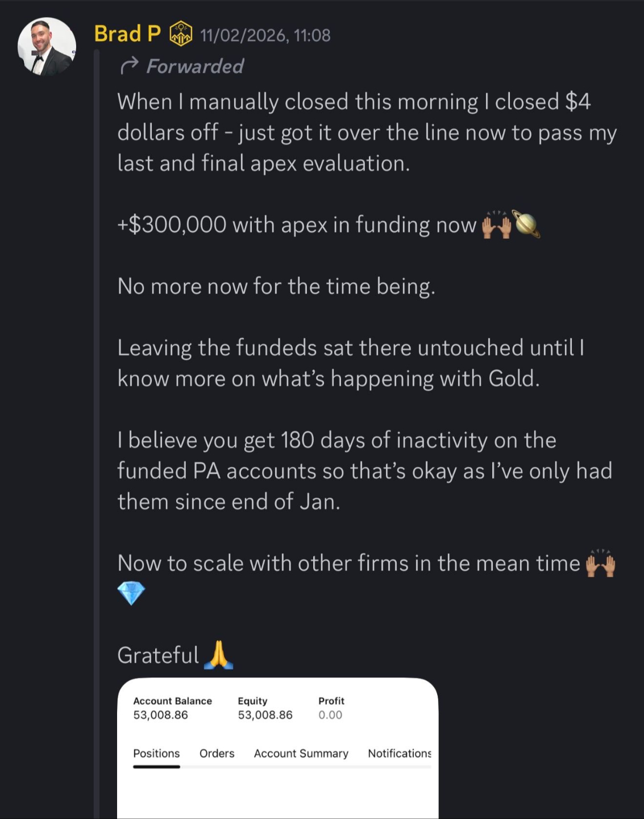Viewport: 644px width, 819px height.
Task: Open Brad P's profile avatar
Action: pos(47,47)
